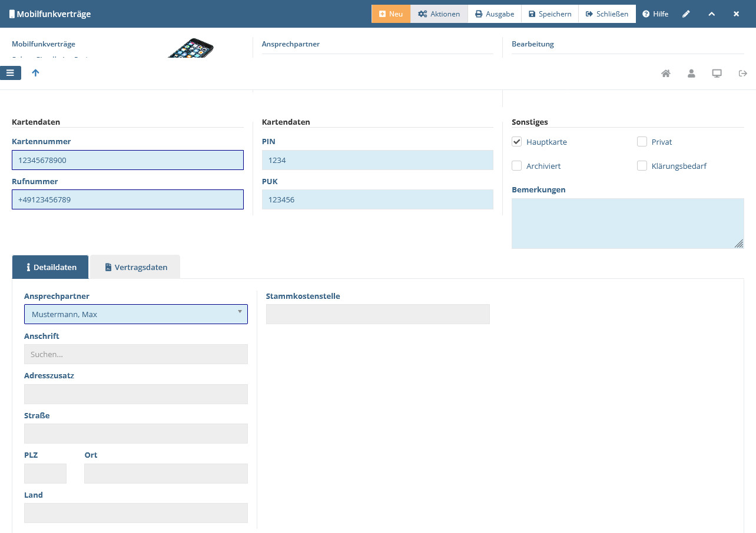Open the Aktionen menu

coord(439,14)
